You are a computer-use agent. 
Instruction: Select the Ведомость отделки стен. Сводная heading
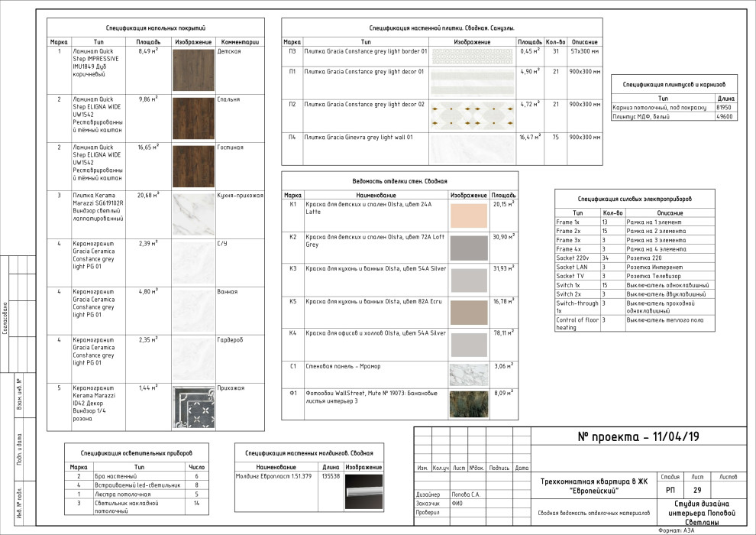pos(399,181)
